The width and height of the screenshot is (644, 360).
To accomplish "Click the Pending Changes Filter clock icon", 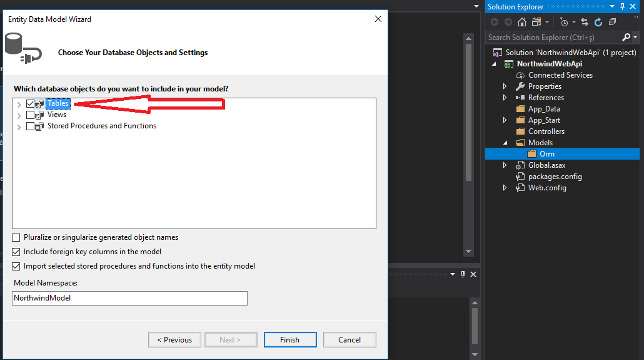I will pyautogui.click(x=565, y=22).
